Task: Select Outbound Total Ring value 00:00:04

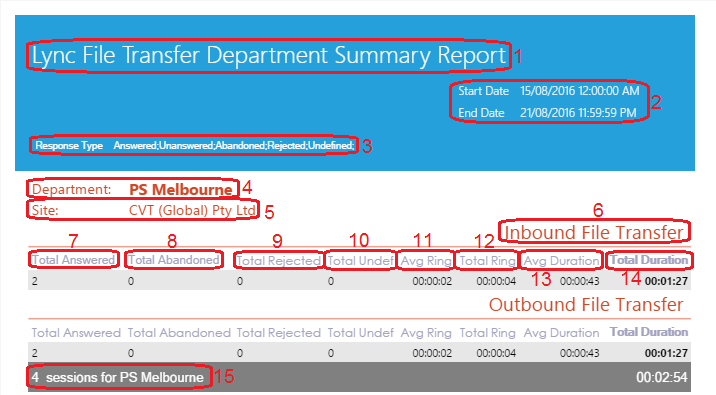Action: [496, 353]
